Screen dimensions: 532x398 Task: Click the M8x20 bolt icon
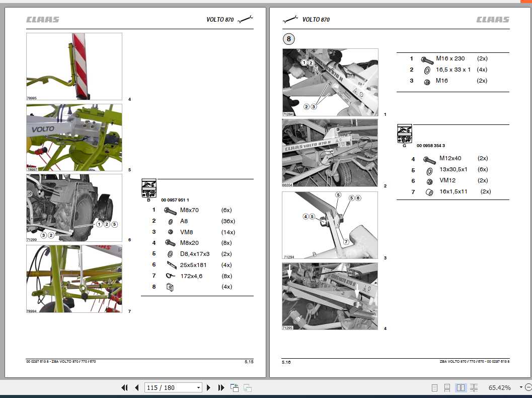[x=170, y=243]
